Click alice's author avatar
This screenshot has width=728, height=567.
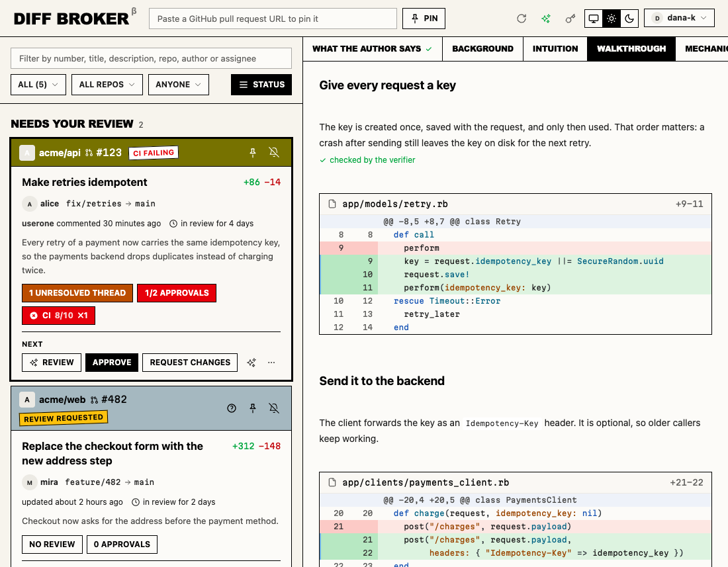[30, 204]
